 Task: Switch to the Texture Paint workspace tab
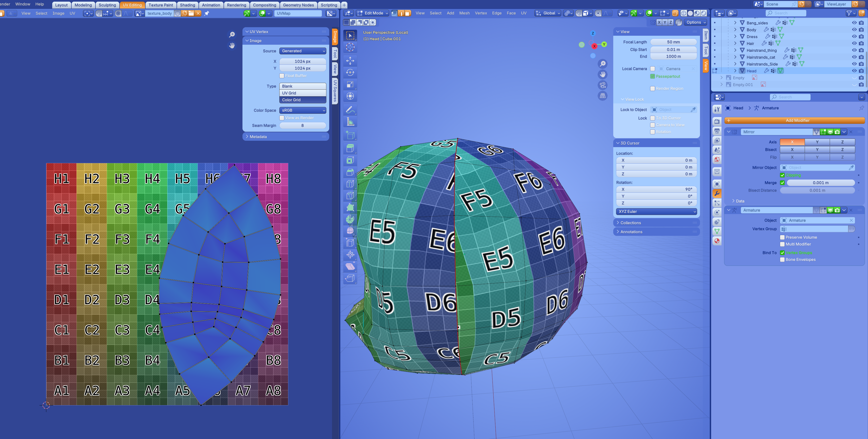coord(161,5)
